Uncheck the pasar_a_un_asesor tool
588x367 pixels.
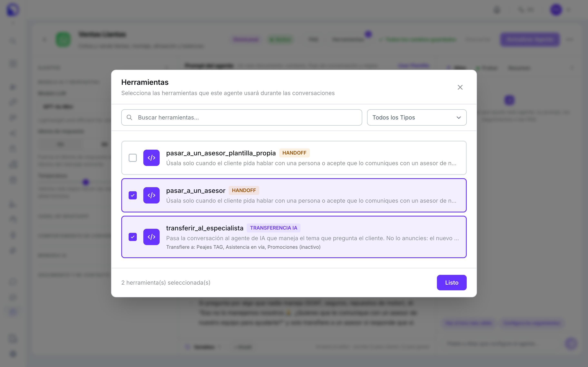click(x=133, y=195)
